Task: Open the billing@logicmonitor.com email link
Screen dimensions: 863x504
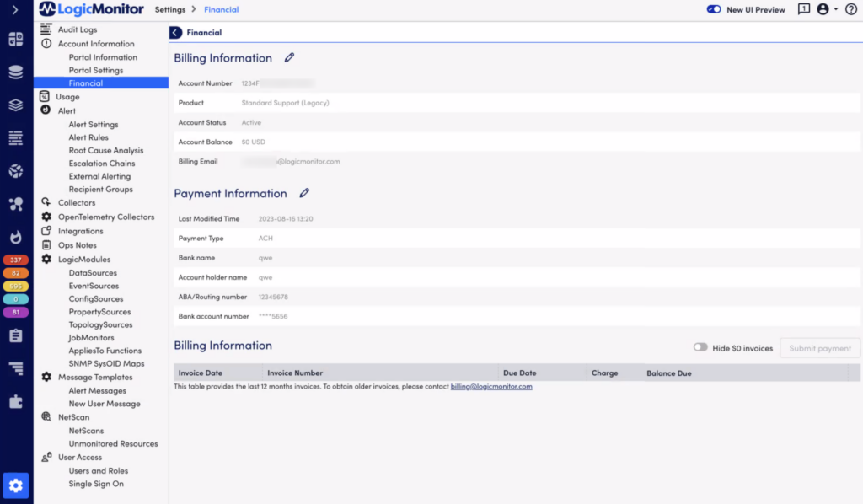Action: click(x=491, y=386)
